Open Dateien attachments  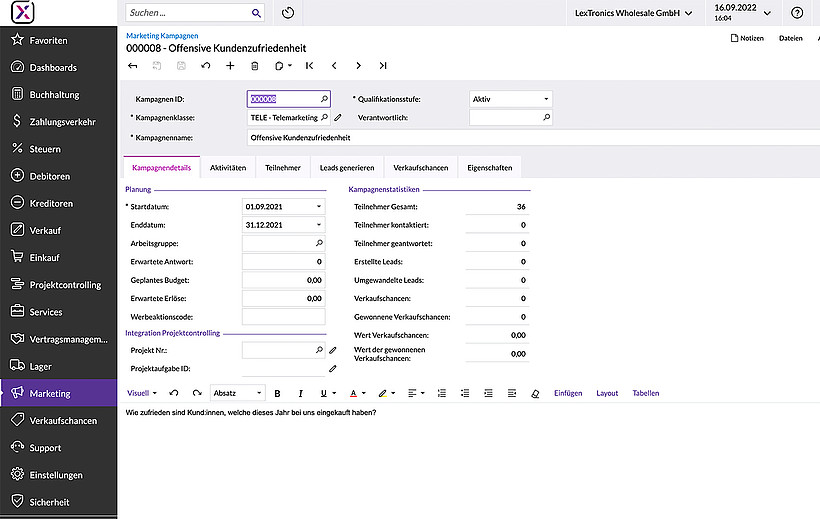pos(791,38)
